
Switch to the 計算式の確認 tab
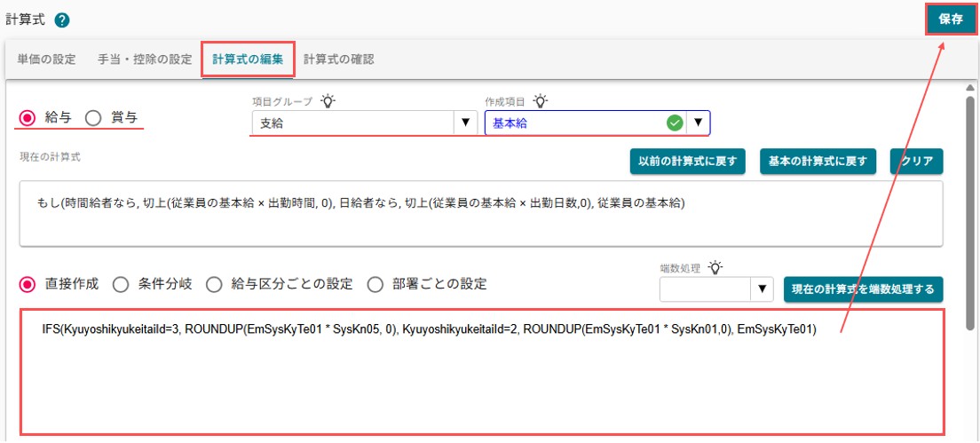coord(339,60)
